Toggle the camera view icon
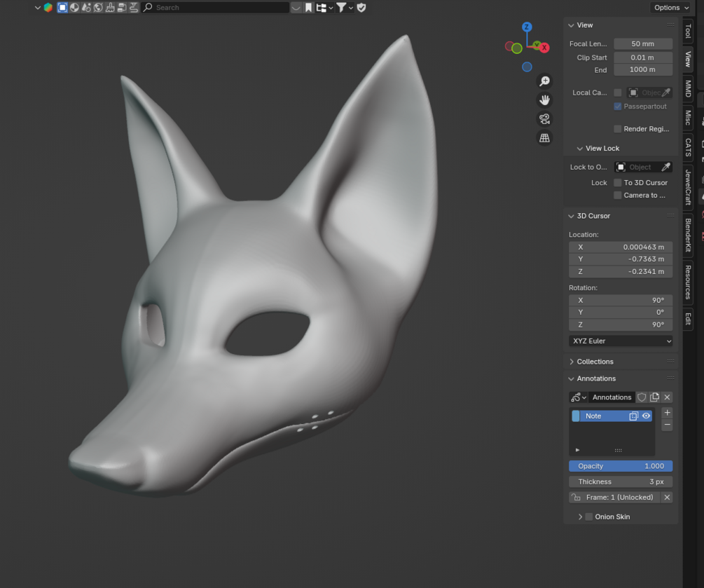 (544, 119)
